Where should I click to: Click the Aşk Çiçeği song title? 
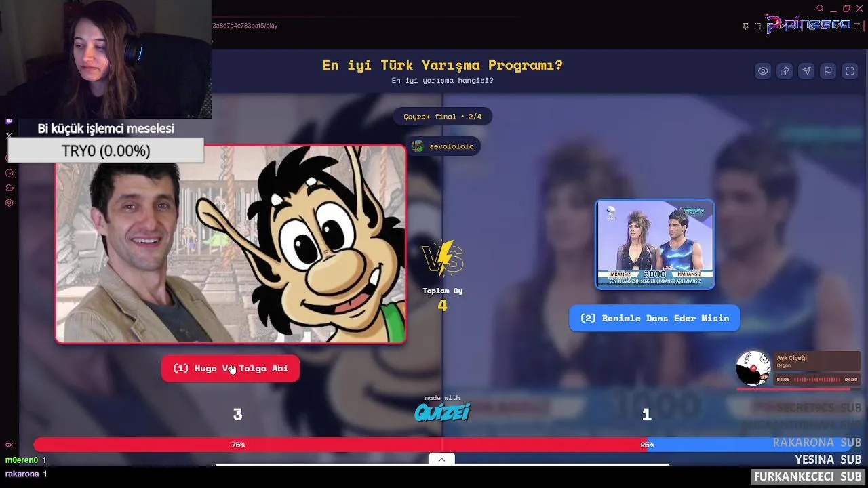click(x=791, y=358)
